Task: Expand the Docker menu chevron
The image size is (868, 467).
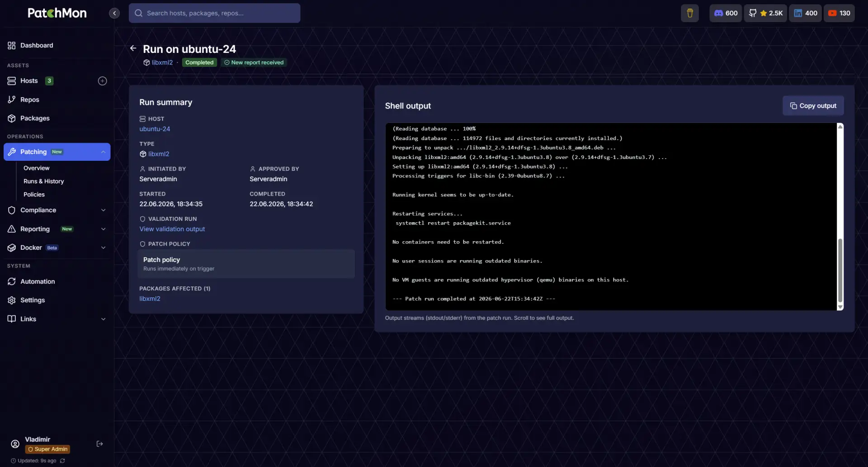Action: [103, 248]
